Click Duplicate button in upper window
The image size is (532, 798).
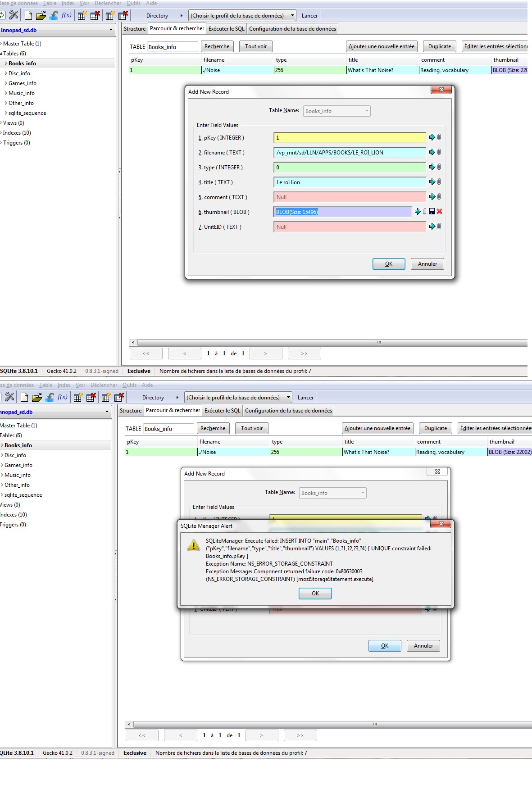439,46
